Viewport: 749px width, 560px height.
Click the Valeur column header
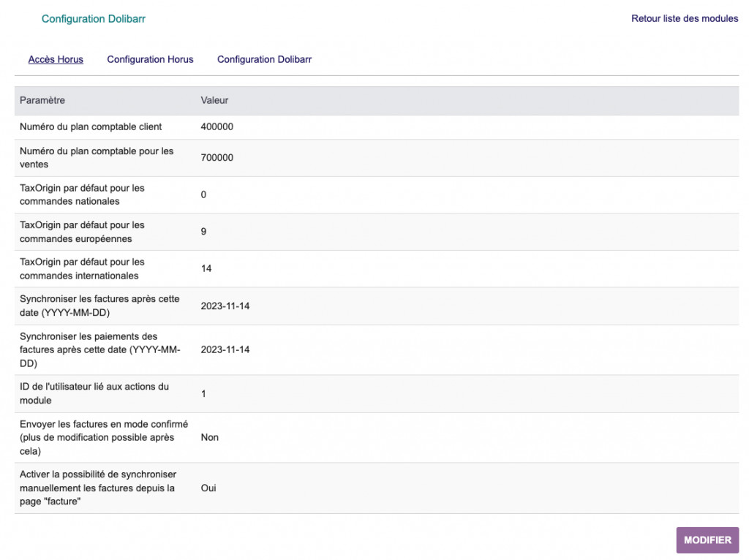pyautogui.click(x=214, y=100)
